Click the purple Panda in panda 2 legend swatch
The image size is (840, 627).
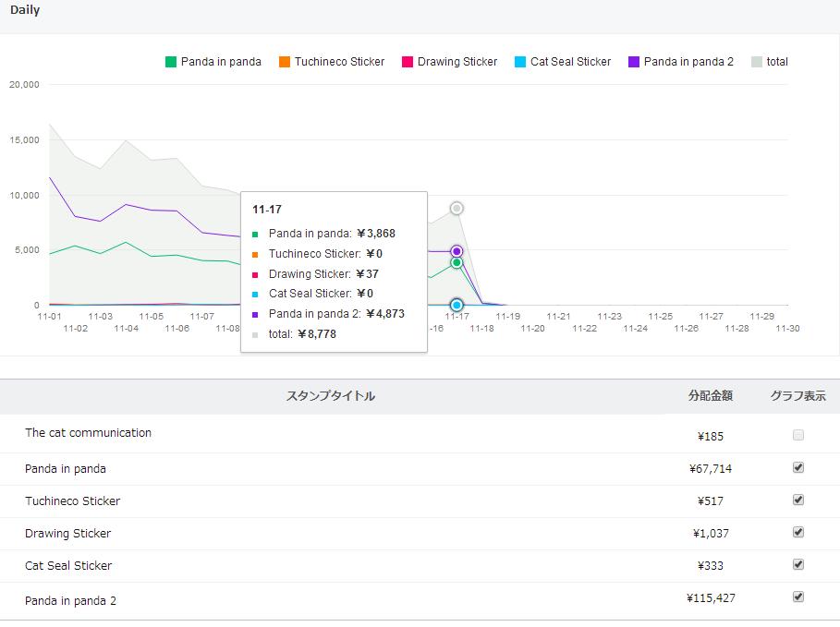(x=634, y=62)
